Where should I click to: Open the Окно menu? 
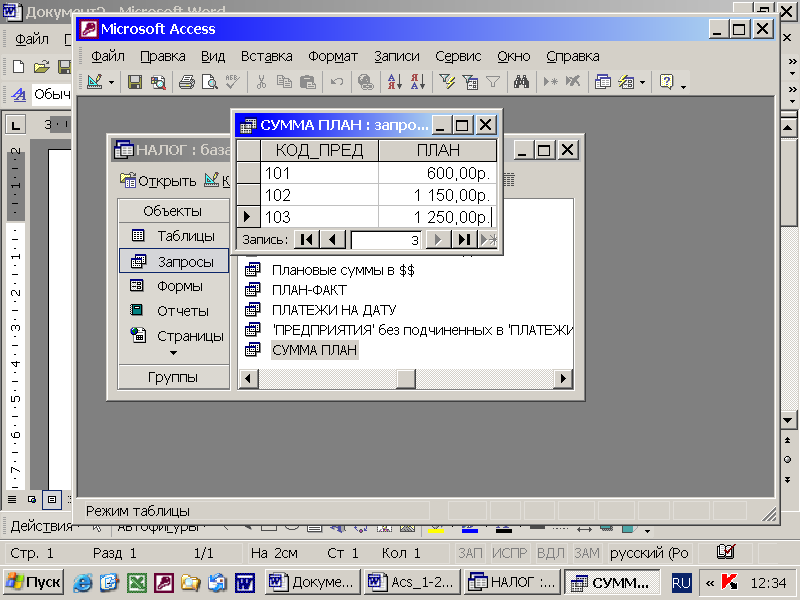coord(514,56)
